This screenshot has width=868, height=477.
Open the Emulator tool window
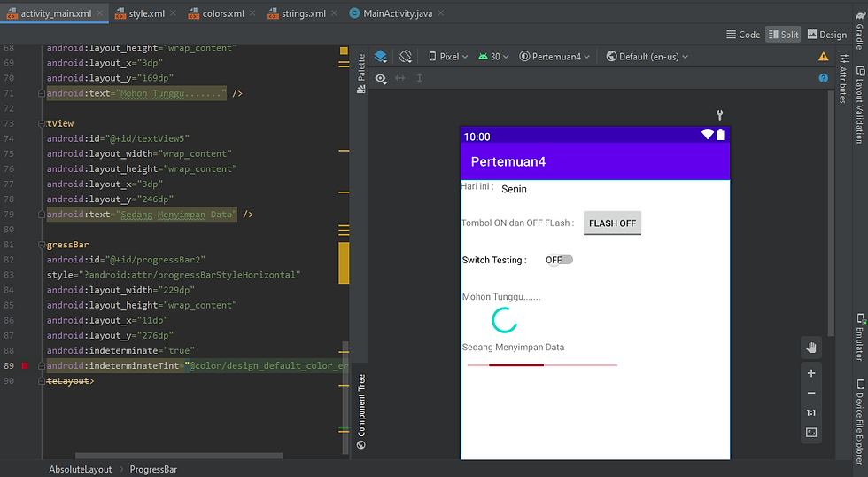[x=860, y=337]
